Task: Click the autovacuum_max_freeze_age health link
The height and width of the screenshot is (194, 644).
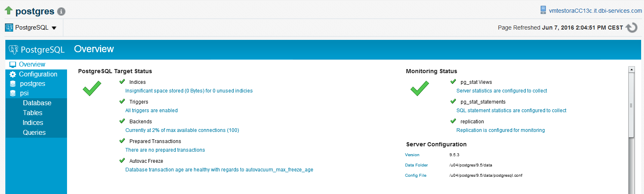Action: pyautogui.click(x=219, y=170)
